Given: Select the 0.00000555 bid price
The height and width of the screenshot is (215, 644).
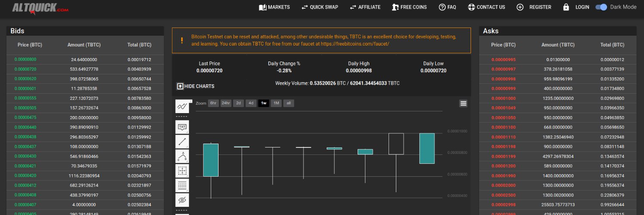Looking at the screenshot, I should coord(25,98).
